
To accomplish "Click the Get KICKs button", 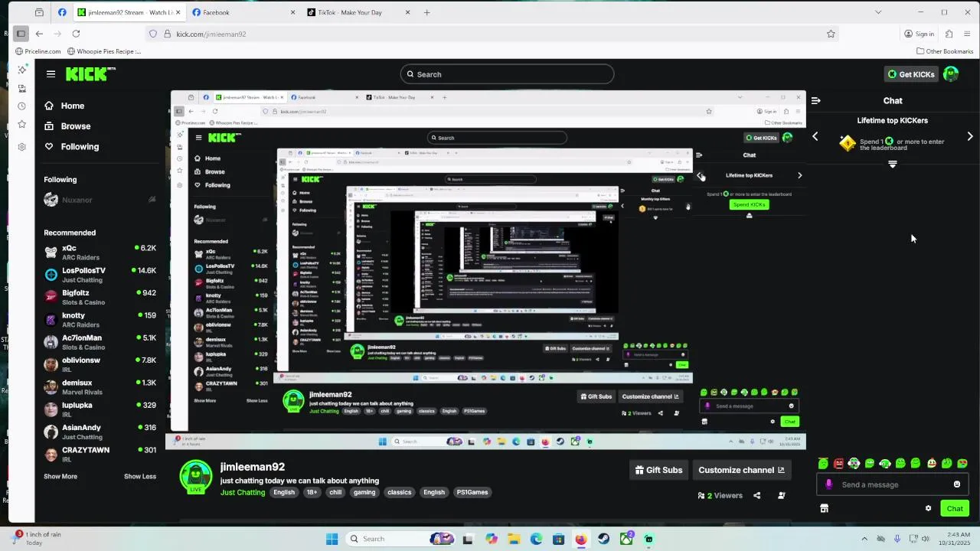I will (x=911, y=74).
